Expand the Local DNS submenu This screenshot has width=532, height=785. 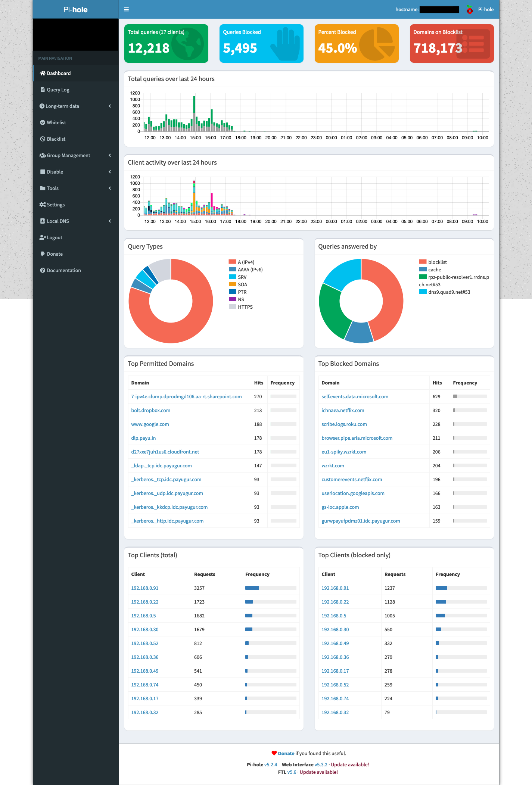(x=75, y=221)
